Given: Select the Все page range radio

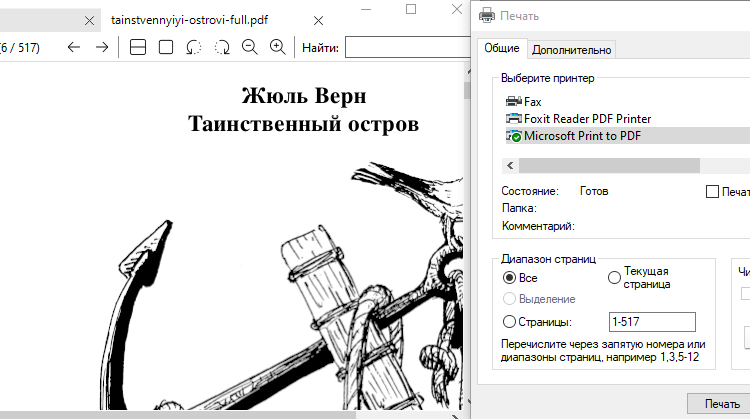Looking at the screenshot, I should [x=509, y=278].
